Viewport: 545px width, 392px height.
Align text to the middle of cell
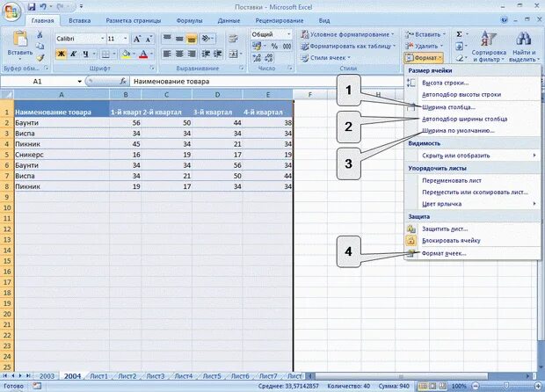(x=179, y=38)
